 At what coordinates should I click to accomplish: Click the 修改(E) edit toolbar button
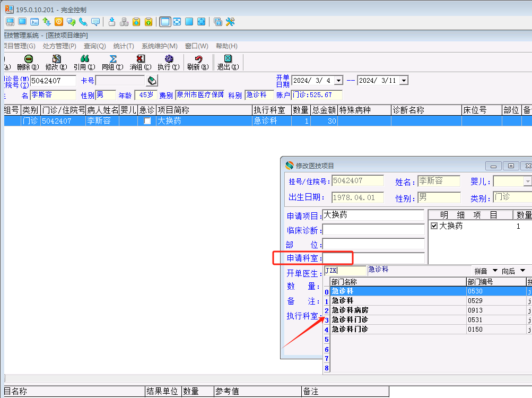56,63
